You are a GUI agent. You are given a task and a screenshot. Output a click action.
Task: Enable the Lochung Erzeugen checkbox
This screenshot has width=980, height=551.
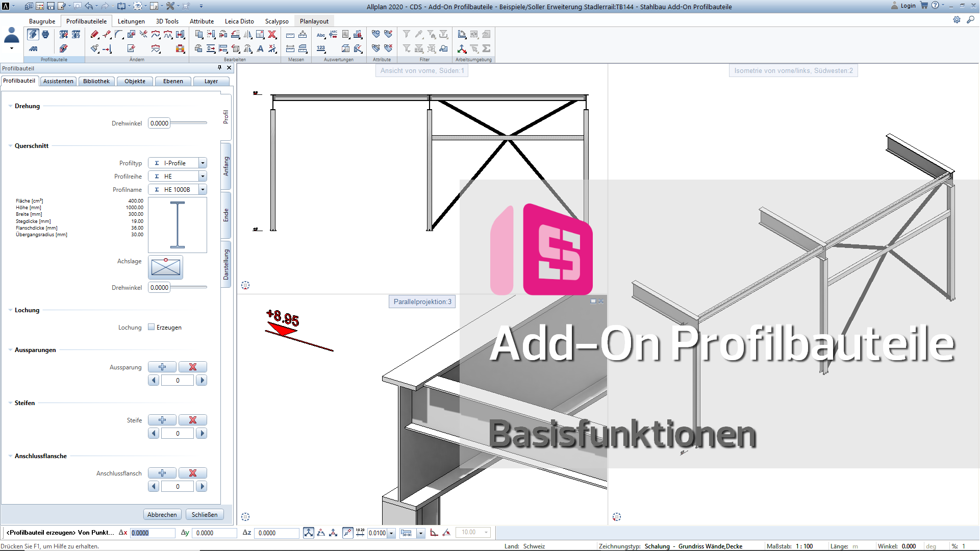click(x=152, y=327)
